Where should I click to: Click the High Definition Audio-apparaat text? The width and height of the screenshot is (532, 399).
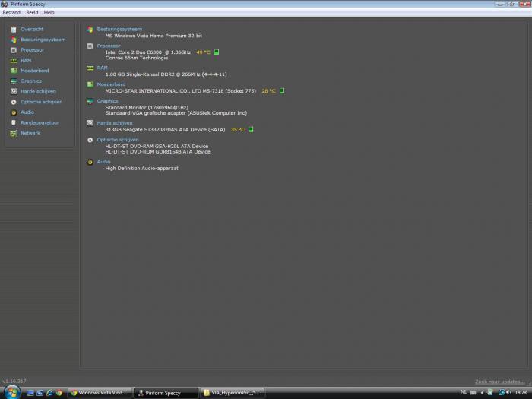click(142, 168)
